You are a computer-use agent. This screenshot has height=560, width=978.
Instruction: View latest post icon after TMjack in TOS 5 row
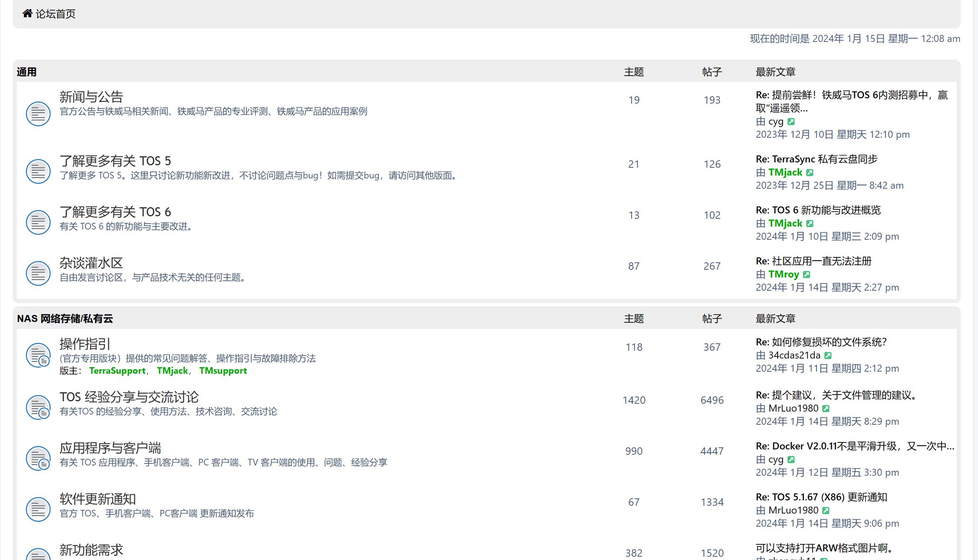[x=810, y=173]
